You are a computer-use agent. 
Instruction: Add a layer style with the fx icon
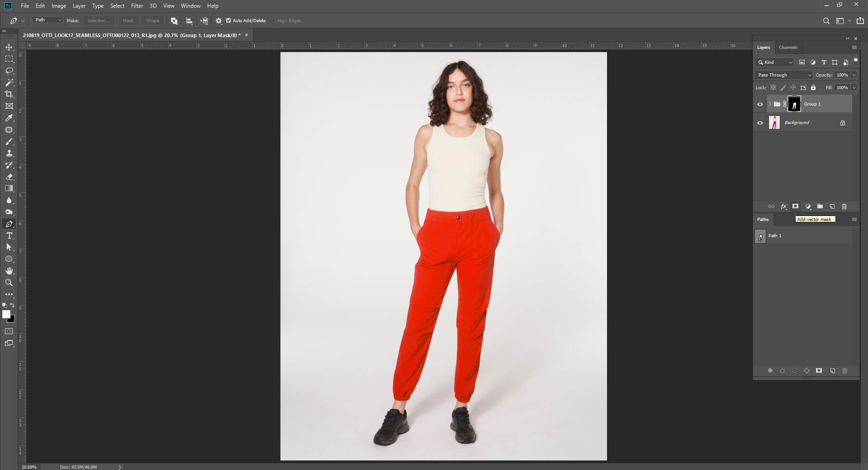(783, 207)
